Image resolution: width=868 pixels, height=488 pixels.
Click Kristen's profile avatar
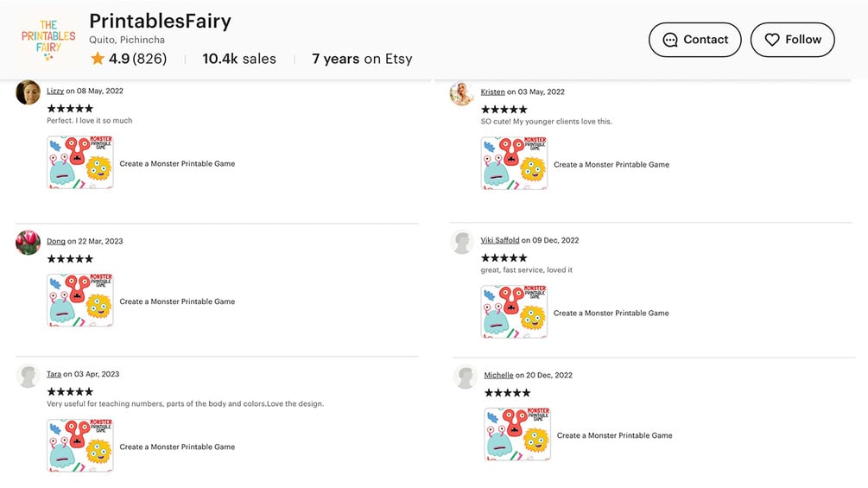point(462,93)
